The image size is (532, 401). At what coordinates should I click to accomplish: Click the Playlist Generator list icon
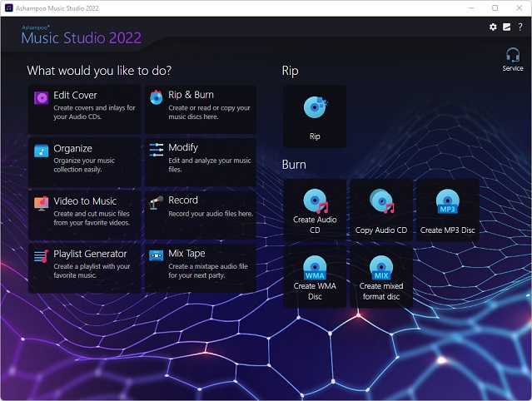42,256
